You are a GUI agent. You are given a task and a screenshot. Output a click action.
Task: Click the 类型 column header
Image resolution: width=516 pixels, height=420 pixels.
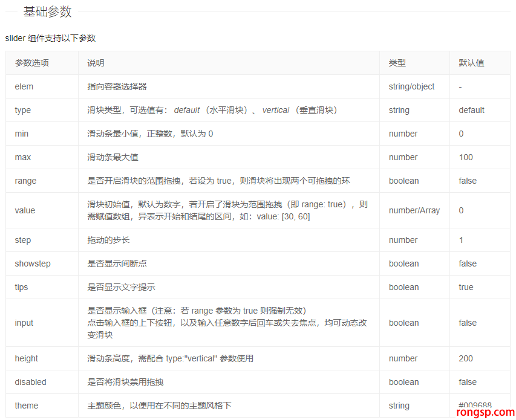point(397,63)
